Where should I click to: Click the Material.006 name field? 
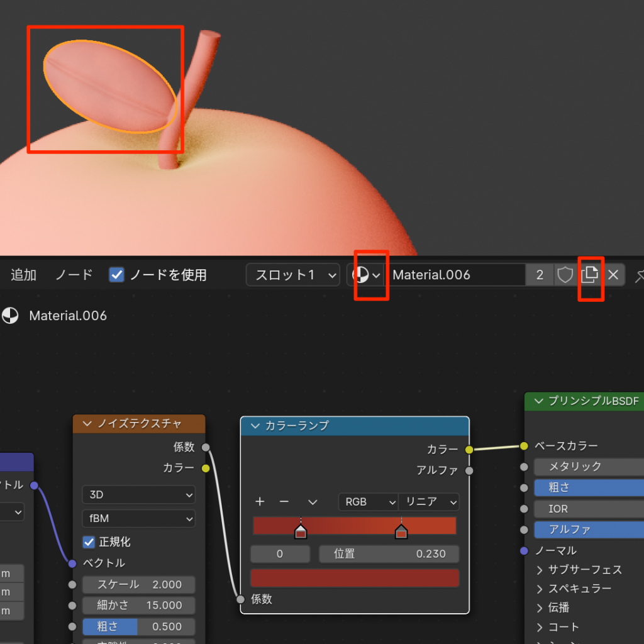(x=456, y=275)
